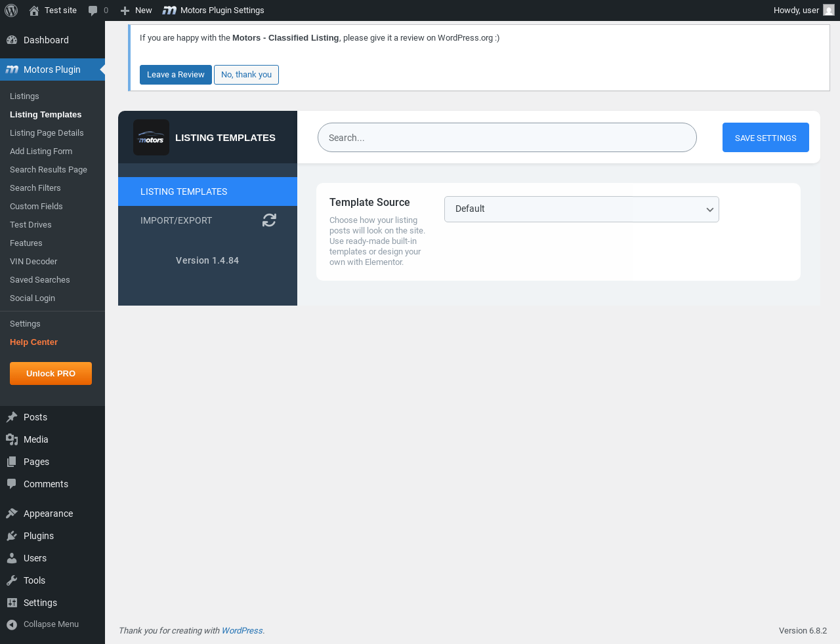Open Motors Plugin Settings in admin bar
840x644 pixels.
point(213,10)
